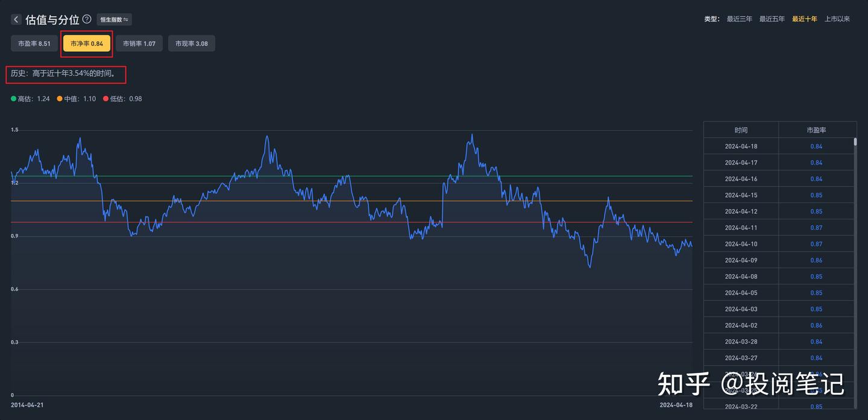Open the help question mark beside 估值与分位
The image size is (868, 420).
[87, 19]
